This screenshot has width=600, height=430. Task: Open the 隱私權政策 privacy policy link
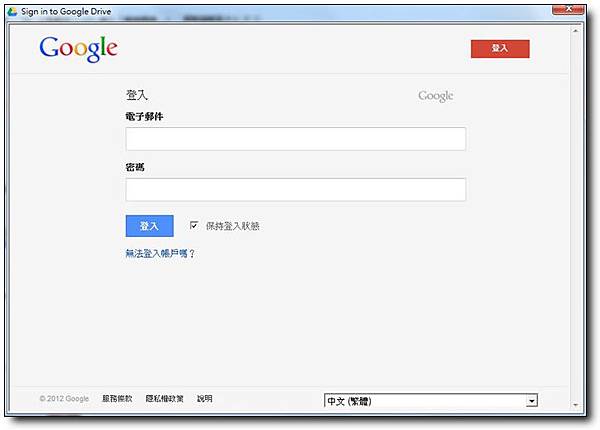165,399
